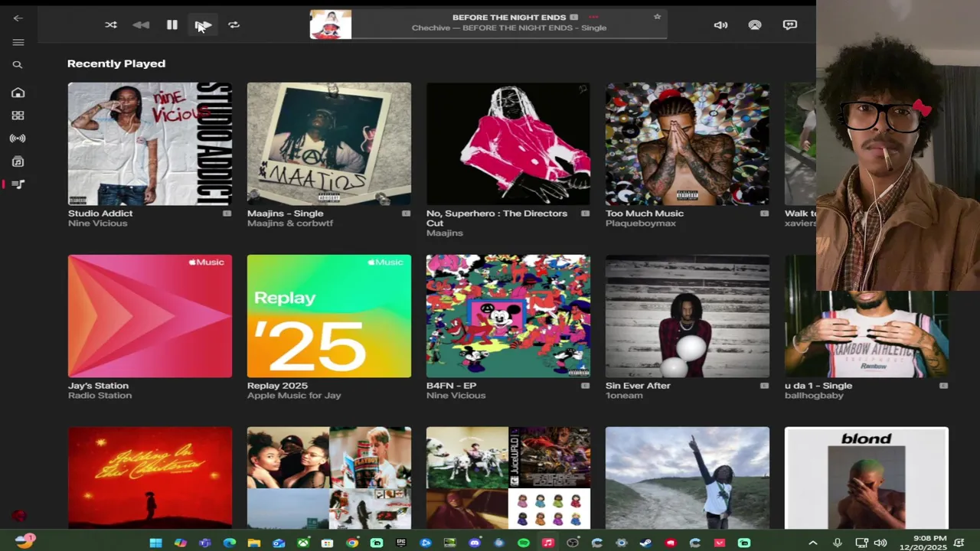Show the lyrics panel icon
This screenshot has width=980, height=551.
coord(789,25)
